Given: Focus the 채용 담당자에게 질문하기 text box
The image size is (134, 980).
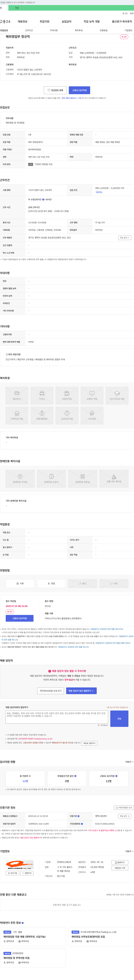Looking at the screenshot, I should (57, 717).
